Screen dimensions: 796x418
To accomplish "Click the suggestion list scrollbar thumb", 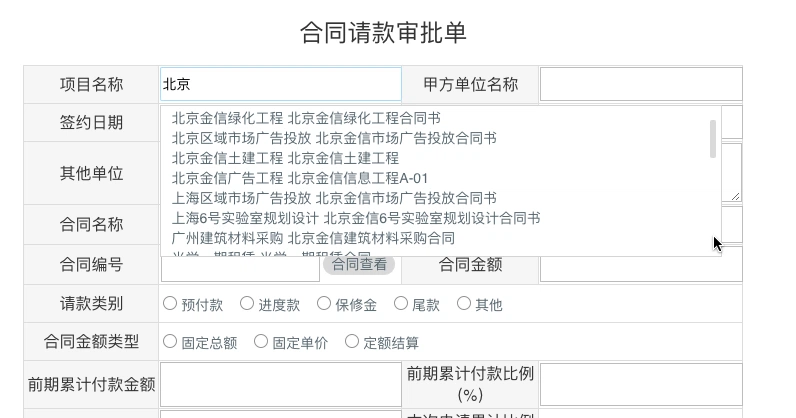I will pyautogui.click(x=713, y=139).
